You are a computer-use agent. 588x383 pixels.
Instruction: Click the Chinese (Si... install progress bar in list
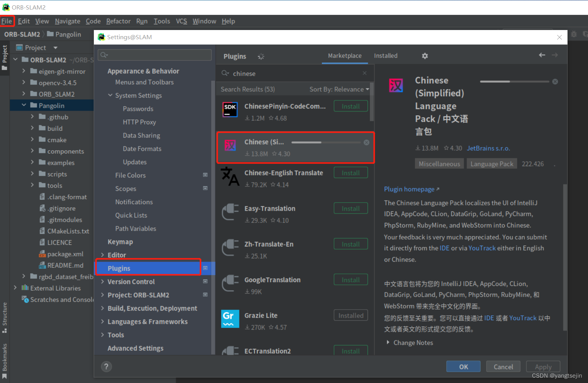326,142
